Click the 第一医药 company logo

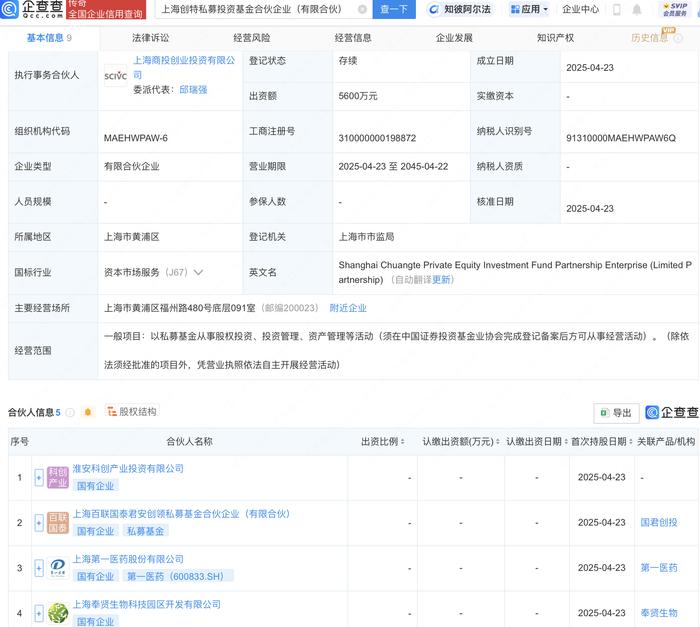[58, 568]
